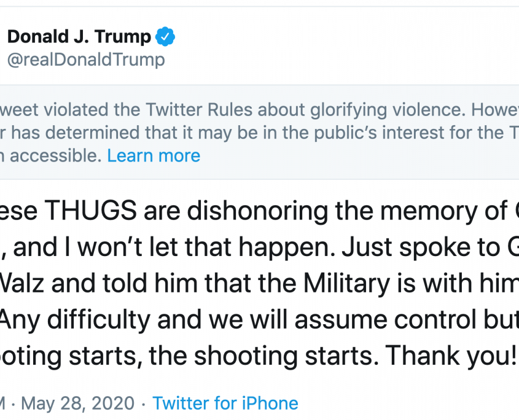The width and height of the screenshot is (519, 420).
Task: Open the Donald J. Trump profile name
Action: click(x=79, y=36)
